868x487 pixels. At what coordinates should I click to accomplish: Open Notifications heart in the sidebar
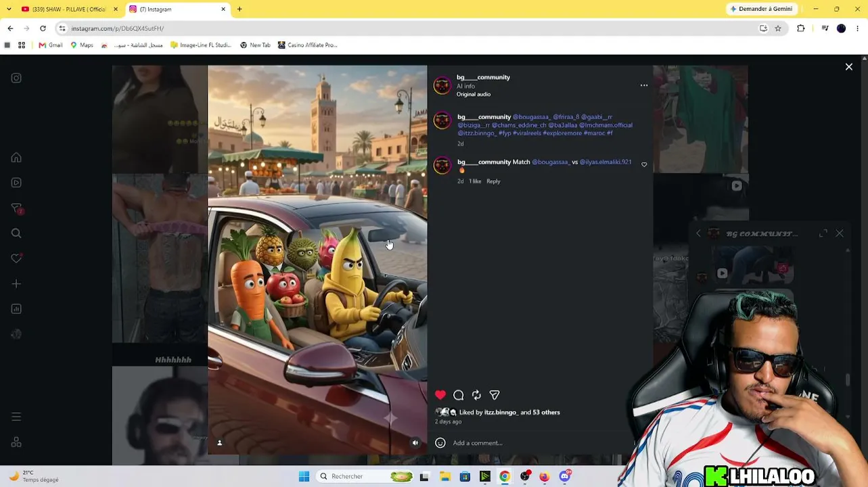16,258
